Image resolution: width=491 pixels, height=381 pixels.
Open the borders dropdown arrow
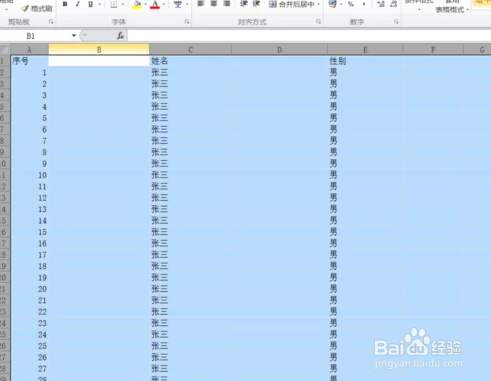[123, 4]
